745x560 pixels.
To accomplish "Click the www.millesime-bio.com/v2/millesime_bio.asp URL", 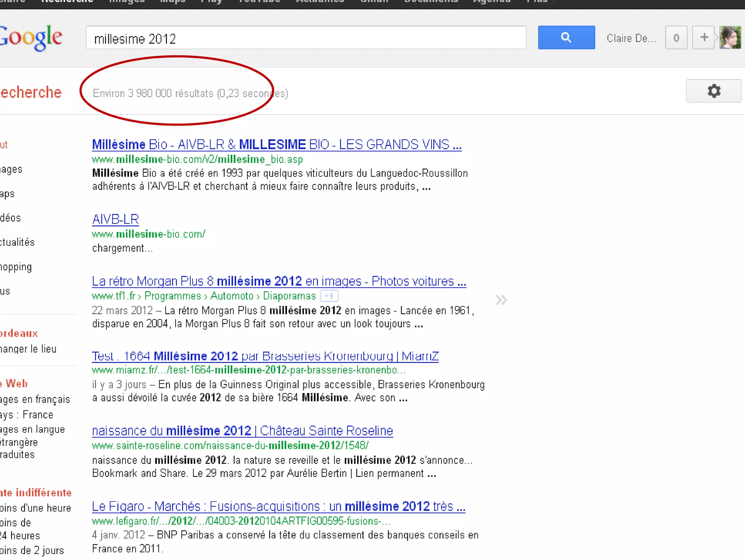I will (x=197, y=159).
